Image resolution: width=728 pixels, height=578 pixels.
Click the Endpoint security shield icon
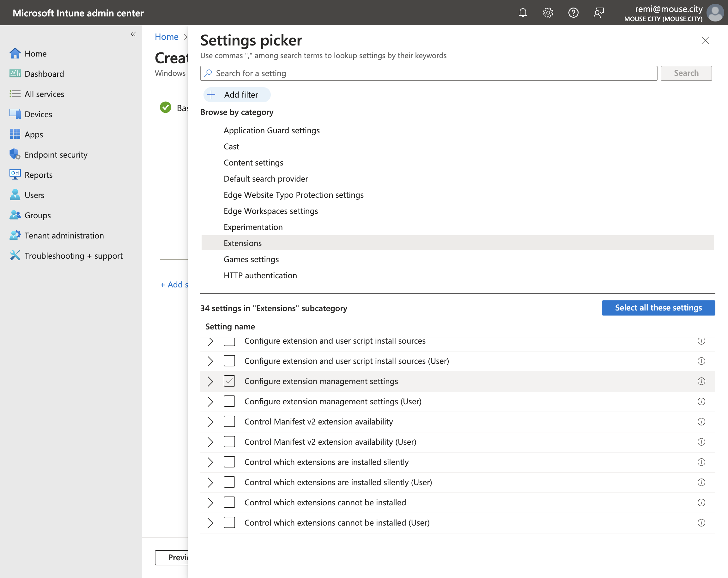pos(15,155)
